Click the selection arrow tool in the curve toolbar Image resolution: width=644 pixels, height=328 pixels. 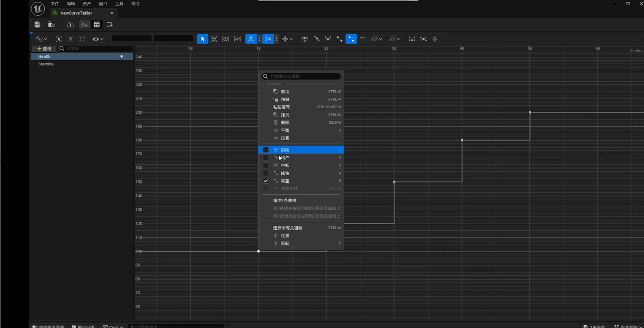coord(202,39)
